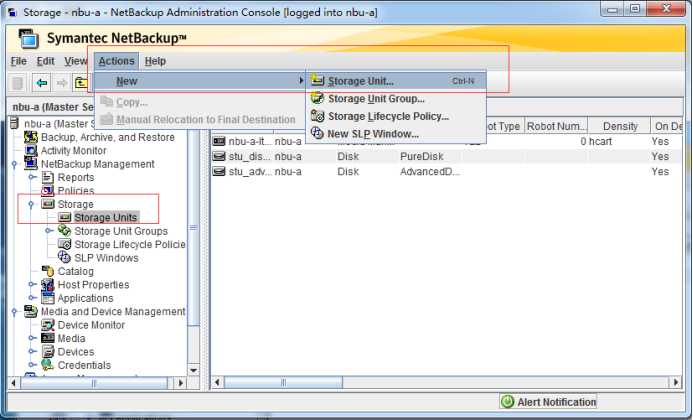693x420 pixels.
Task: Click the Storage Lifecycle Policies icon
Action: [65, 244]
